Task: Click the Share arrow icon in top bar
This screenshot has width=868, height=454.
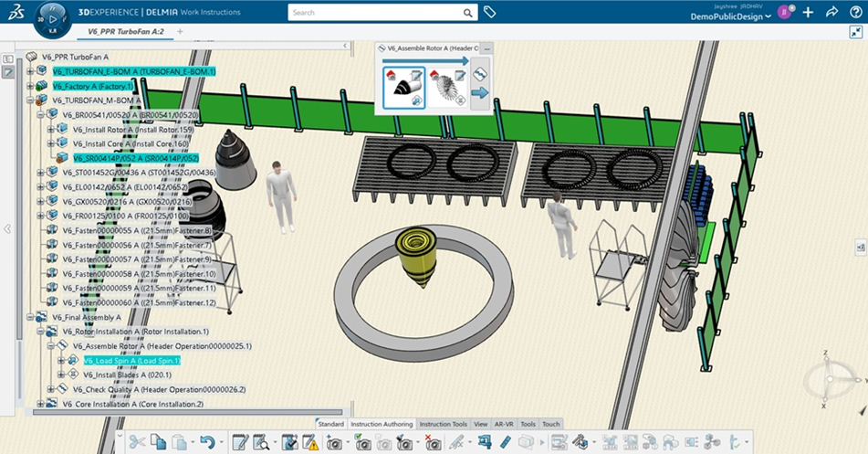Action: (831, 13)
